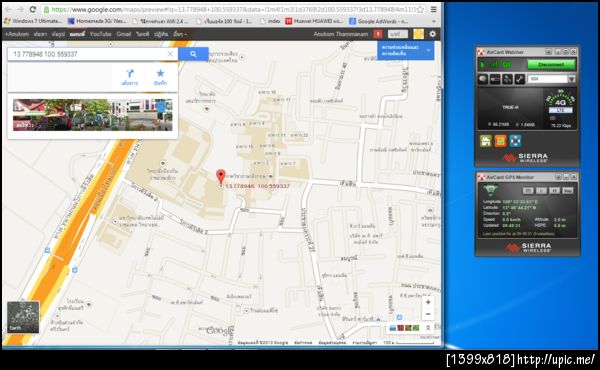Click the blue Maps search button
Image resolution: width=600 pixels, height=370 pixels.
pos(193,54)
